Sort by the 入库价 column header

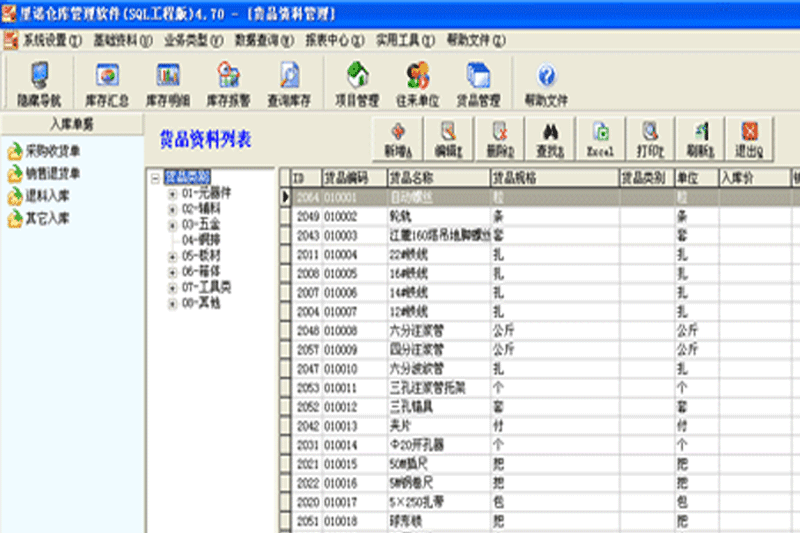point(755,177)
